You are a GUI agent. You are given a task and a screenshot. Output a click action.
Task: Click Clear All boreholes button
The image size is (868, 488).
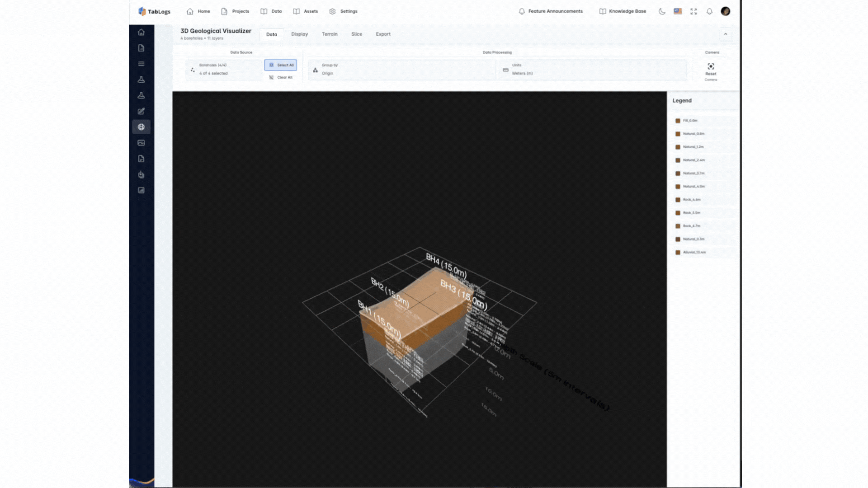pos(281,77)
